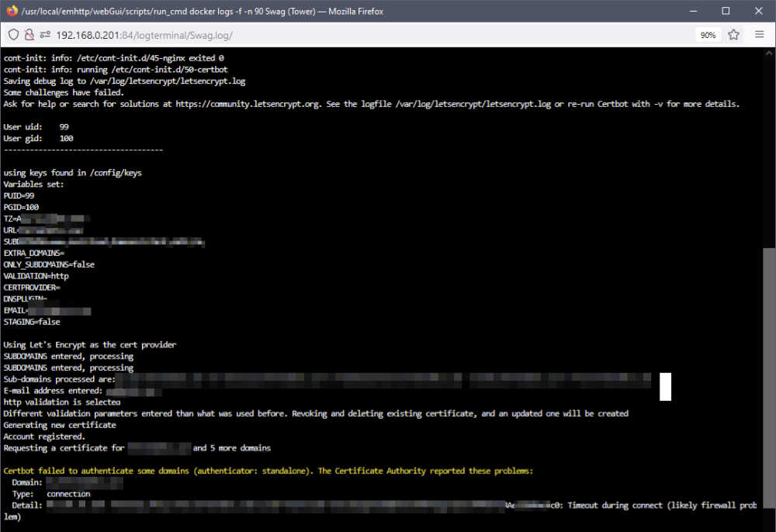Screen dimensions: 776x532
Task: Click 'http validation is selected' line
Action: [x=62, y=402]
